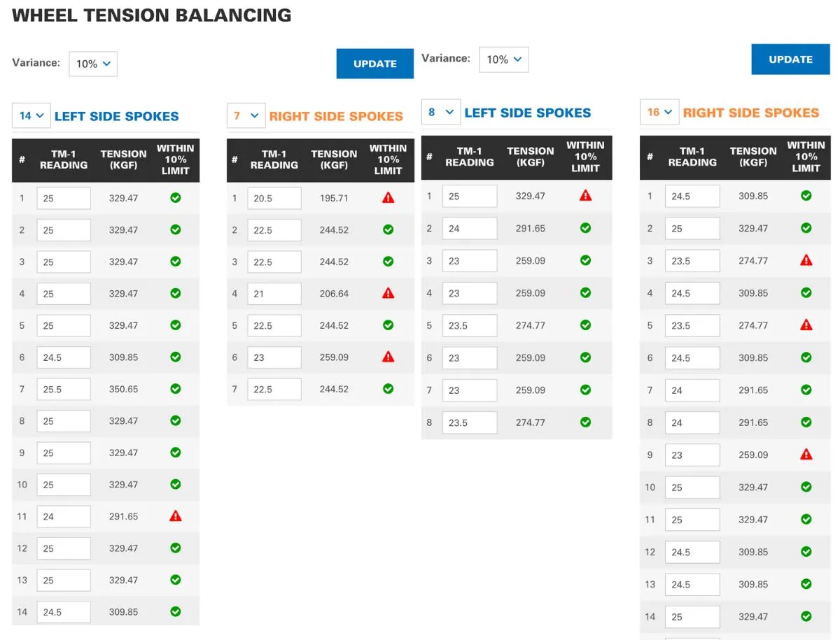Click green check in 8-spoke table row 8
Image resolution: width=840 pixels, height=640 pixels.
click(586, 422)
